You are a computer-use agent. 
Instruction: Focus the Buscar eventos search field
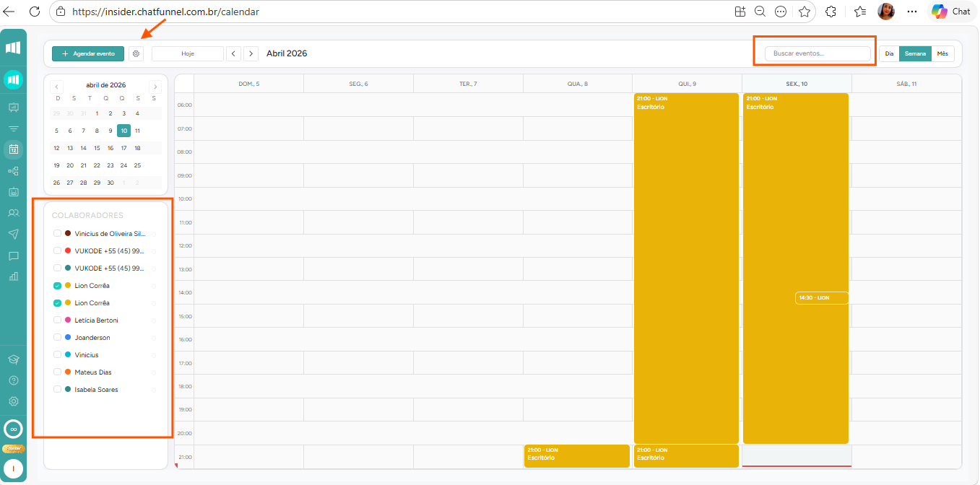click(818, 53)
